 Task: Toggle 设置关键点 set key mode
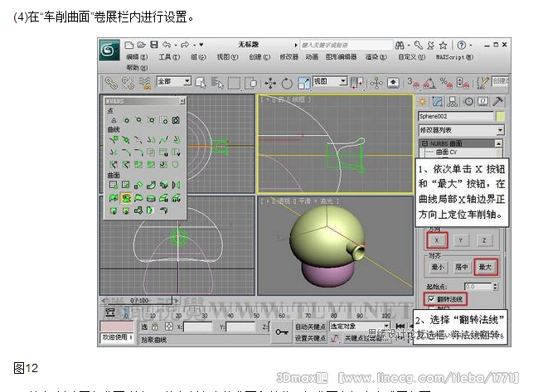(310, 338)
